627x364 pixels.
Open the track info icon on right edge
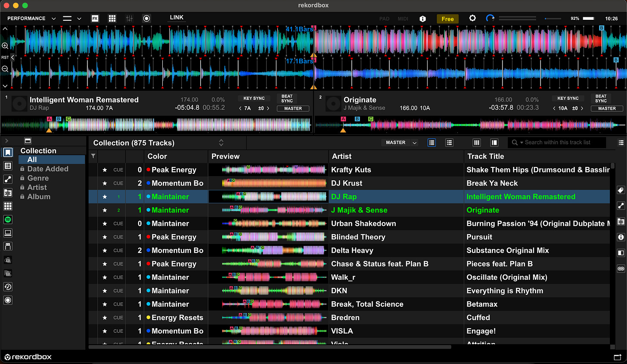coord(621,237)
